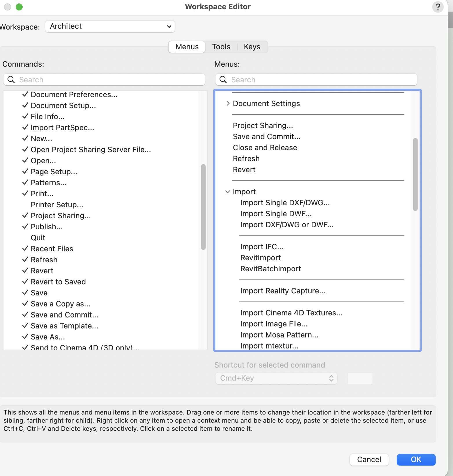
Task: Select the Quit command in Commands
Action: tap(38, 238)
